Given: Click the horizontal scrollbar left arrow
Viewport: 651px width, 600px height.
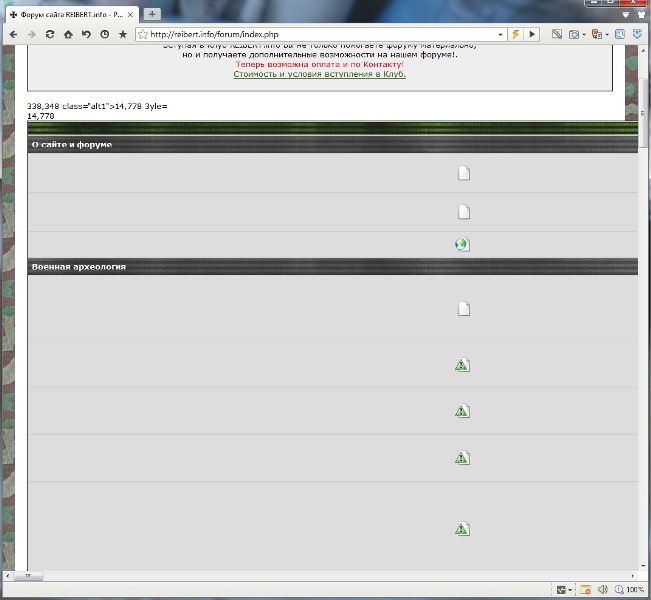Looking at the screenshot, I should pos(7,576).
